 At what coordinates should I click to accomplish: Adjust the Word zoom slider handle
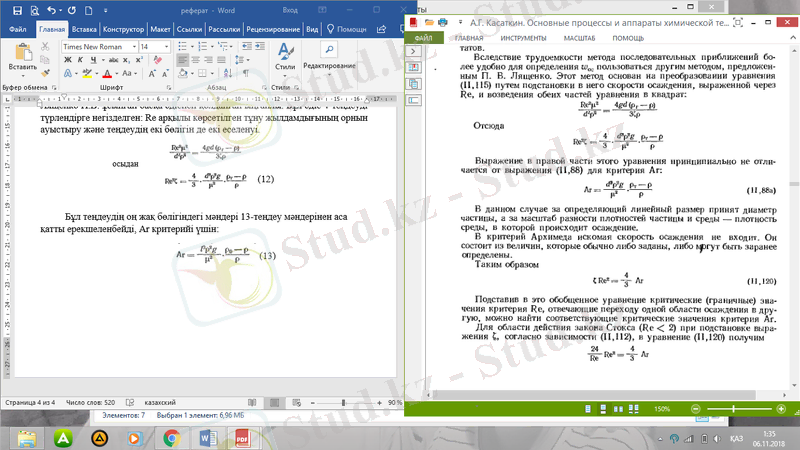[x=343, y=403]
